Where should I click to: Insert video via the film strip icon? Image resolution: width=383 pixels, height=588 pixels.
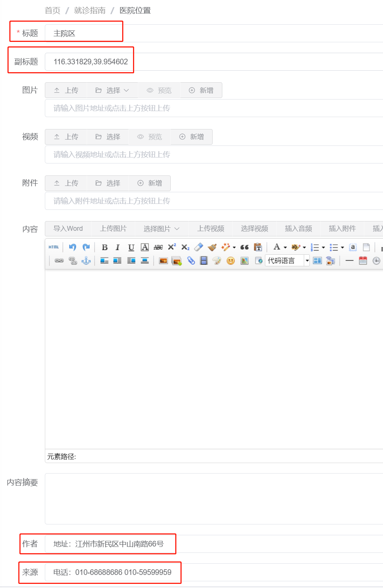click(x=204, y=261)
